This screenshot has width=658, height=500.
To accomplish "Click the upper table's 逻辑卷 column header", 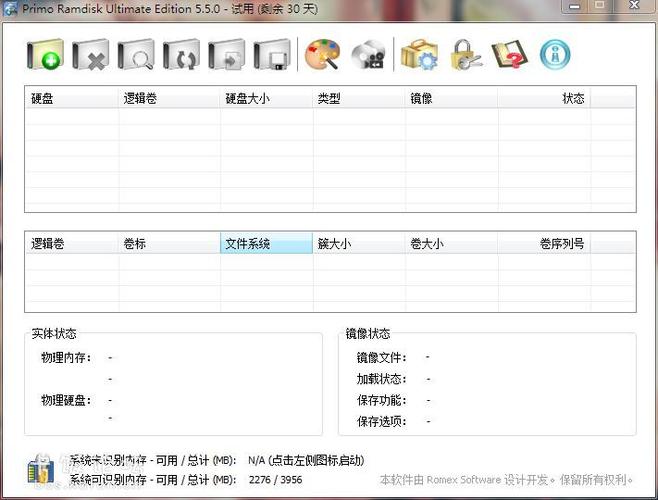I will 169,99.
